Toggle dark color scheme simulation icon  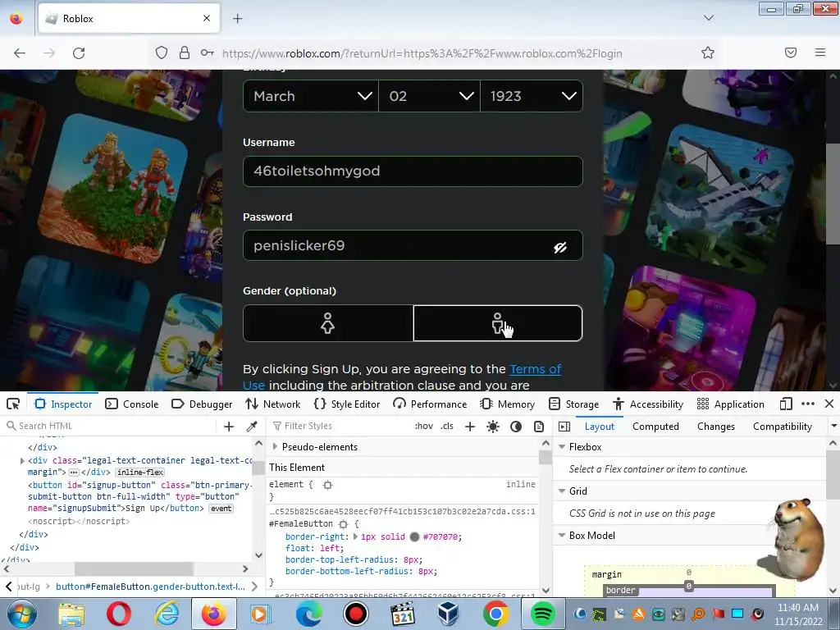(516, 427)
